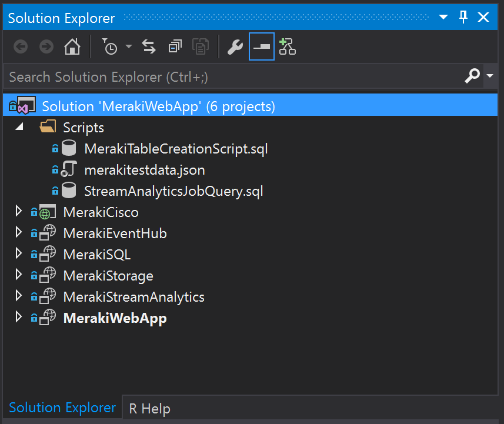
Task: Click the source-control lock icon beside merakitestdata.json
Action: 55,170
